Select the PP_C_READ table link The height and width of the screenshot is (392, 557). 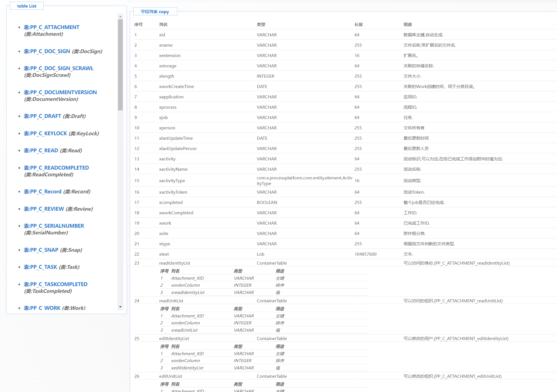coord(41,151)
